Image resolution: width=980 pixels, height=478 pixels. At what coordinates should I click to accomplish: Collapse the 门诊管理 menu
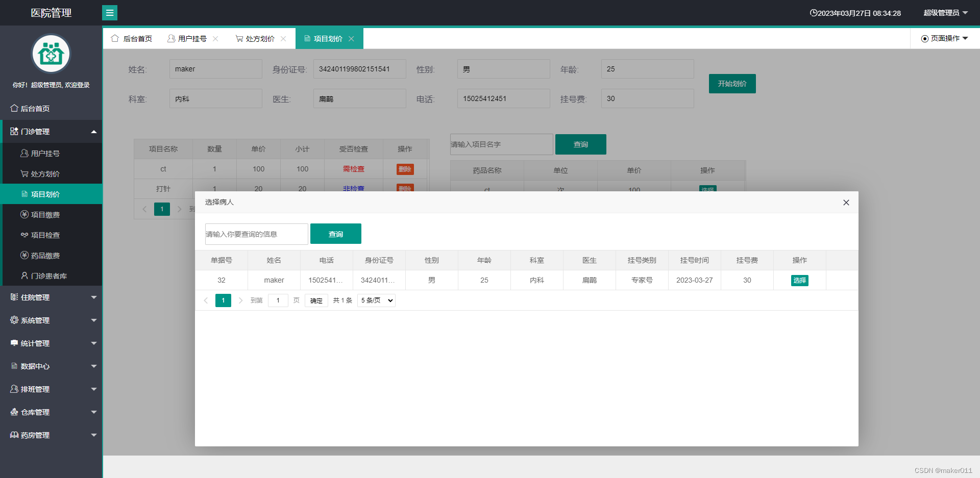pyautogui.click(x=51, y=131)
